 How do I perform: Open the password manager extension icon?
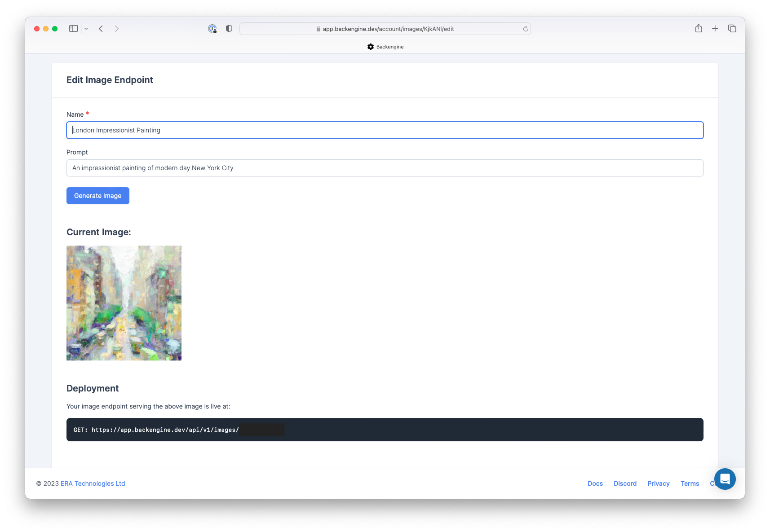coord(212,29)
